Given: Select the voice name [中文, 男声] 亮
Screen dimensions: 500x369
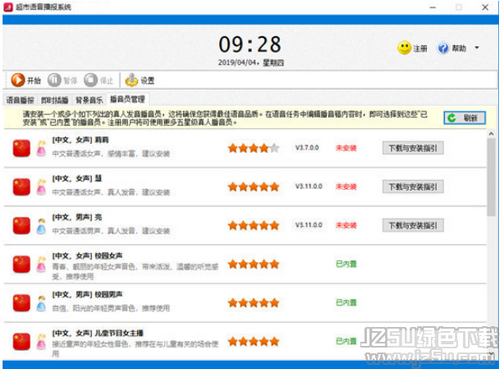Looking at the screenshot, I should 77,217.
